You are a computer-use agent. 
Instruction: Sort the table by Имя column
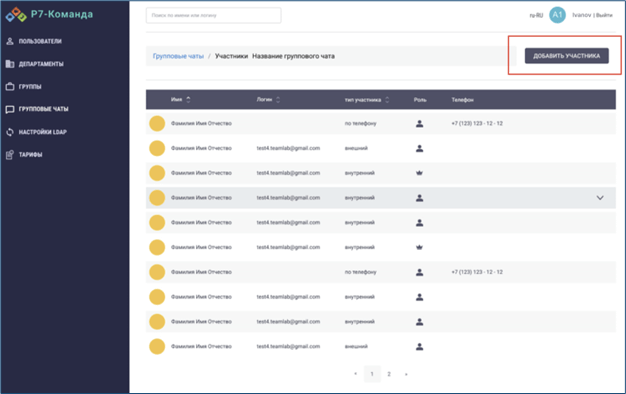pyautogui.click(x=181, y=99)
